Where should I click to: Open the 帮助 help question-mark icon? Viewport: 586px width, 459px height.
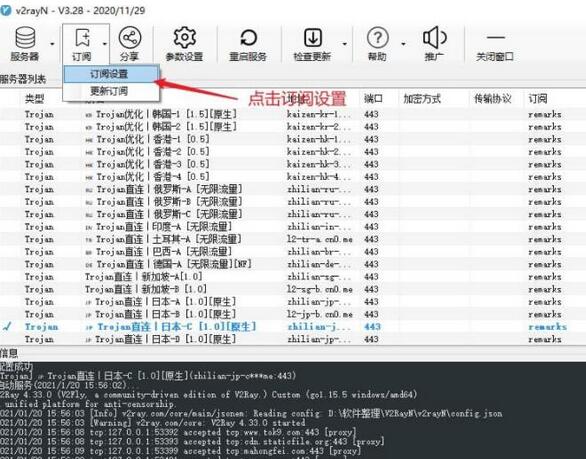[x=377, y=43]
